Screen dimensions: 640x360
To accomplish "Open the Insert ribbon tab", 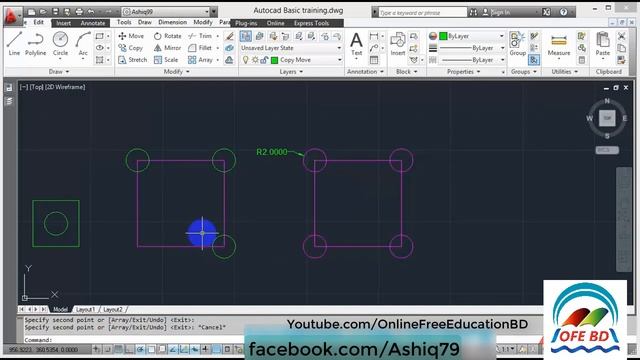I will coord(63,23).
